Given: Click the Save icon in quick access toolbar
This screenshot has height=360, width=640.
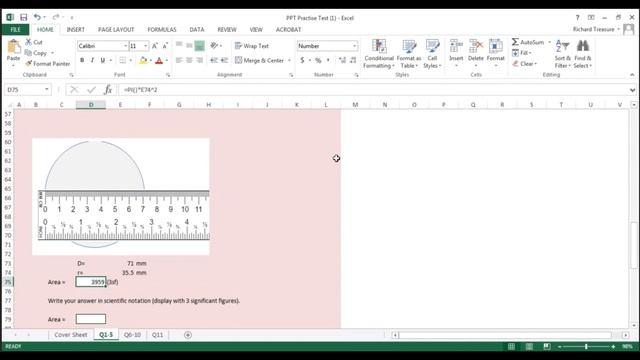Looking at the screenshot, I should coord(23,17).
